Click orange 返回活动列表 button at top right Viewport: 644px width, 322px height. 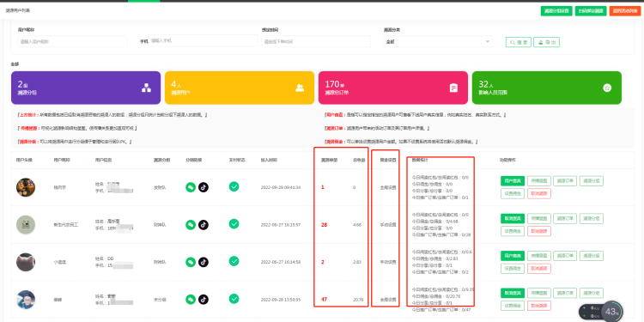(x=625, y=11)
